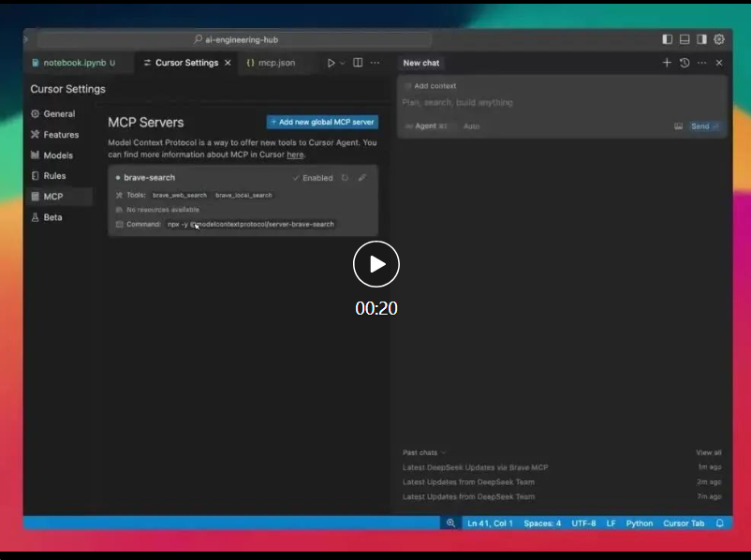Screen dimensions: 751x560
Task: Play the video with center play button
Action: pos(376,265)
